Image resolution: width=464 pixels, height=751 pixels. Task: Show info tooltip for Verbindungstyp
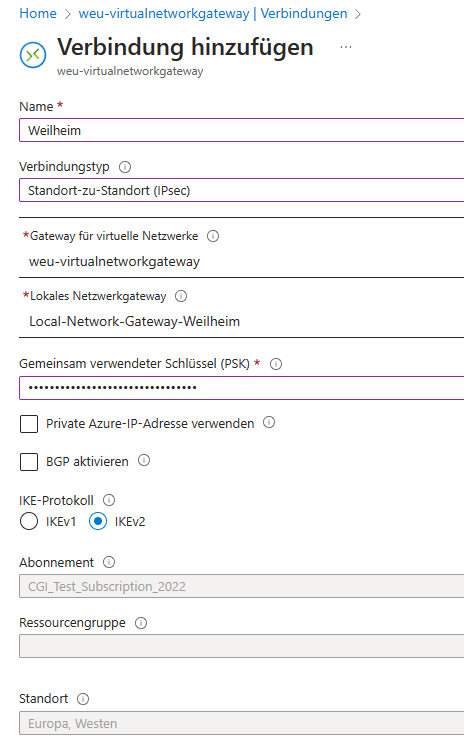125,167
